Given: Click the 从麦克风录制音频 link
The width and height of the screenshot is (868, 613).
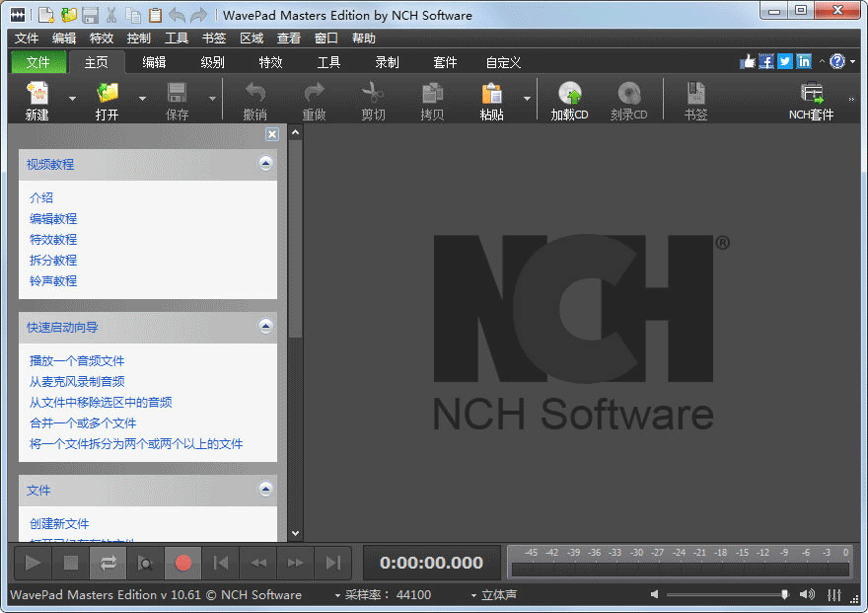Looking at the screenshot, I should (x=77, y=382).
